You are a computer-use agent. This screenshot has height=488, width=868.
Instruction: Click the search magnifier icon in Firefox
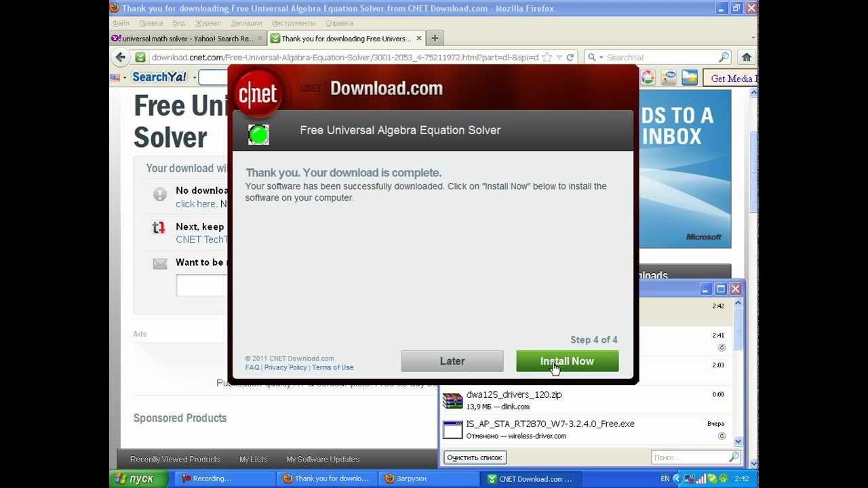click(724, 58)
